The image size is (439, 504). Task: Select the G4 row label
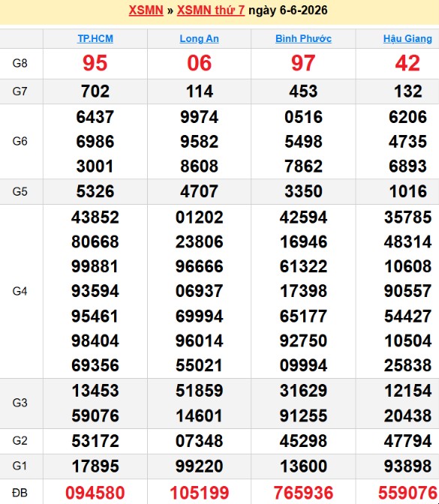(20, 291)
